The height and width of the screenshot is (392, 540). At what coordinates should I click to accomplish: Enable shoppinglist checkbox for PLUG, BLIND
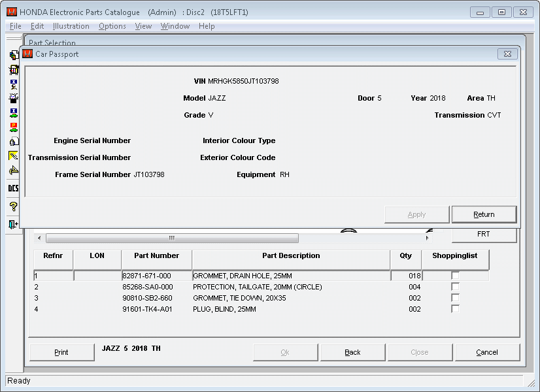click(x=455, y=309)
